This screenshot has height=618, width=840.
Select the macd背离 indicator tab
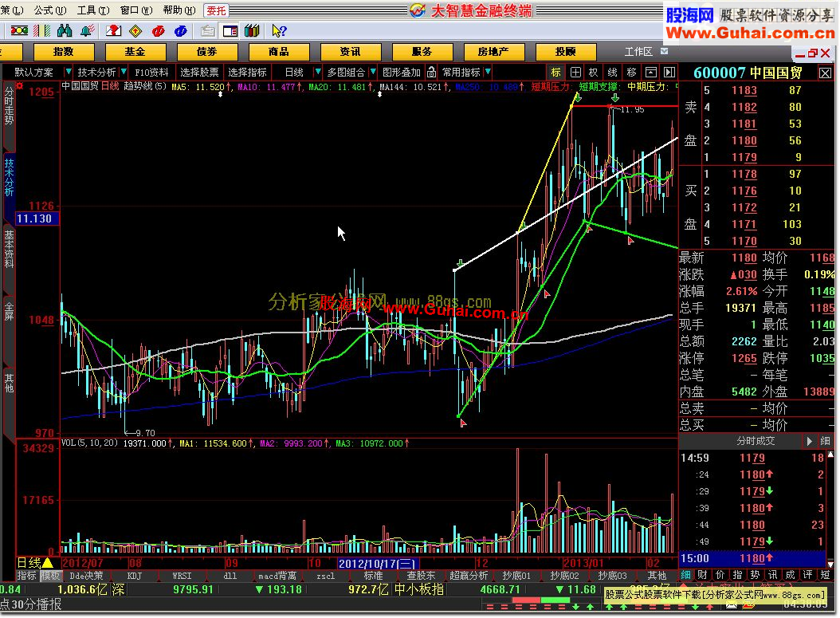[277, 577]
